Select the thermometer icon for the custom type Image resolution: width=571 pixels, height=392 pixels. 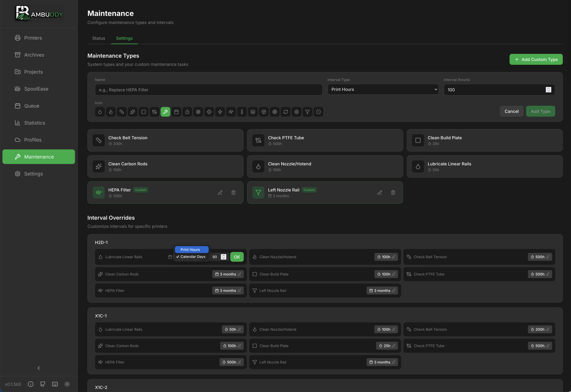click(242, 112)
